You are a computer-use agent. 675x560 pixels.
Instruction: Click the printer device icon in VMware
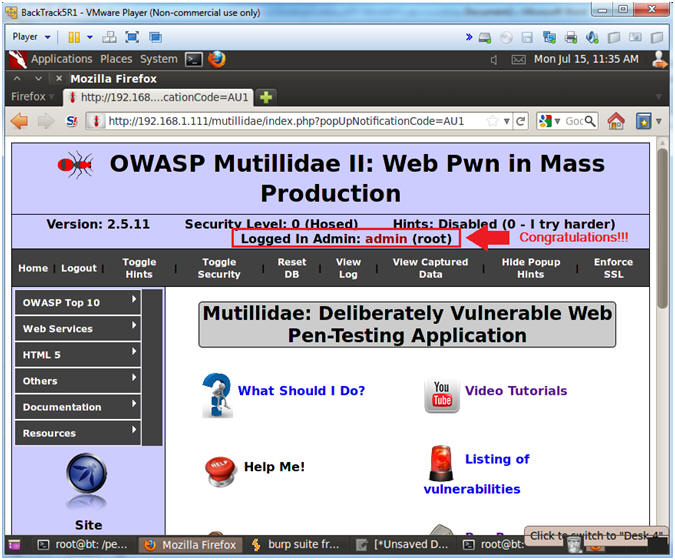pos(571,38)
